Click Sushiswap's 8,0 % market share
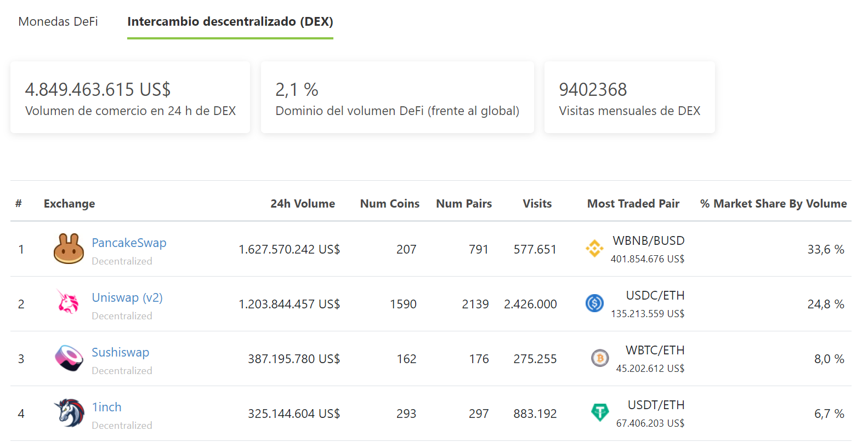The image size is (868, 442). [x=829, y=359]
